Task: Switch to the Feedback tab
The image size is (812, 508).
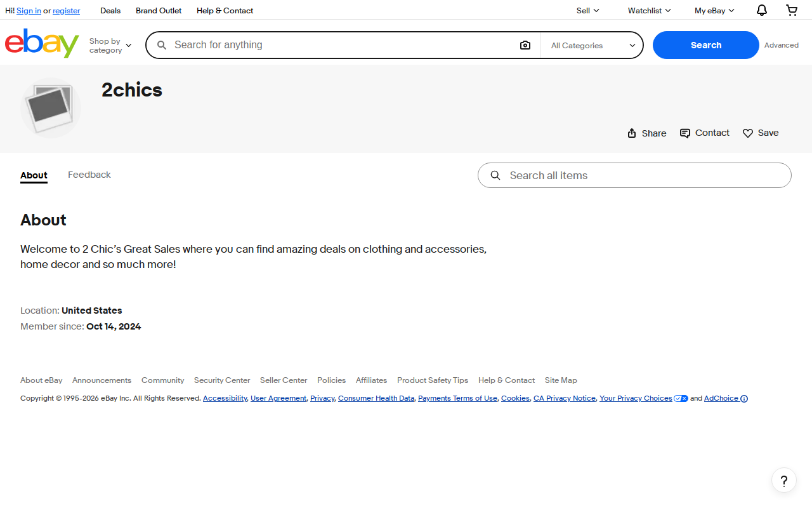Action: [89, 175]
